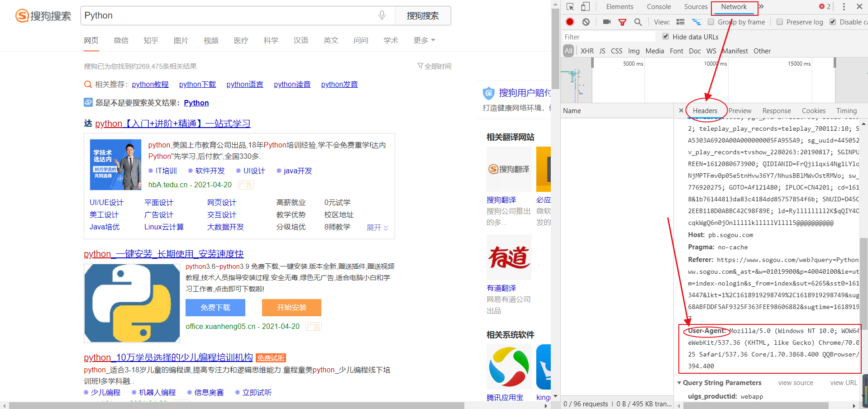Expand 展开 more links in ad
The image size is (868, 409).
coord(377,228)
